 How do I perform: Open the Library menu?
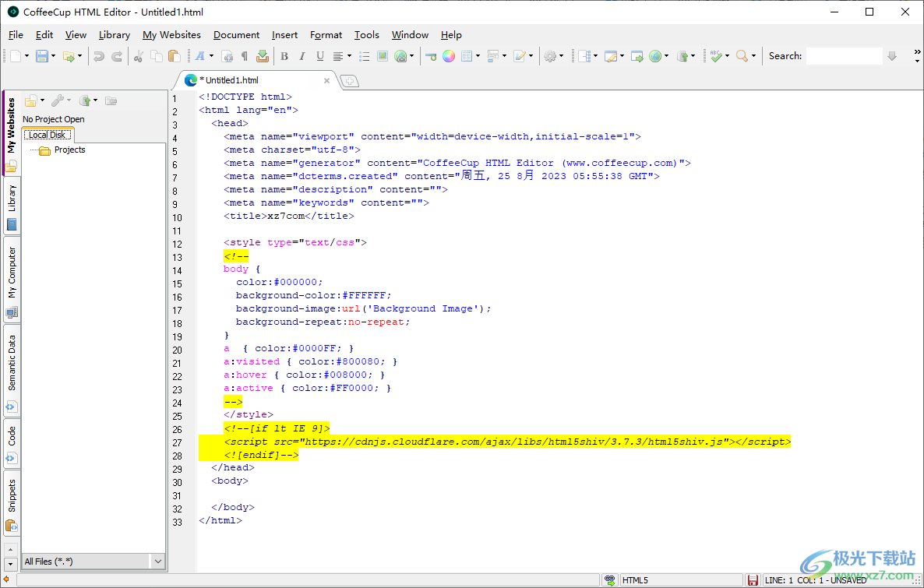[115, 35]
